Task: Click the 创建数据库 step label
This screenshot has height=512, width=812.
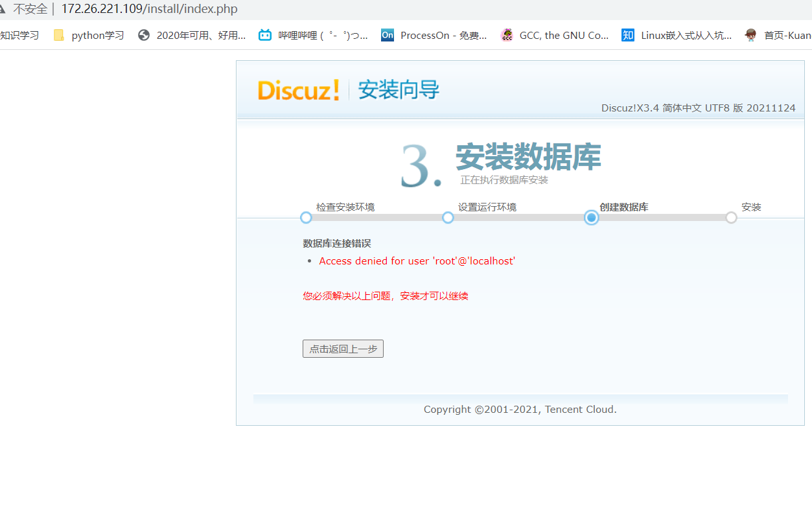Action: pos(624,207)
